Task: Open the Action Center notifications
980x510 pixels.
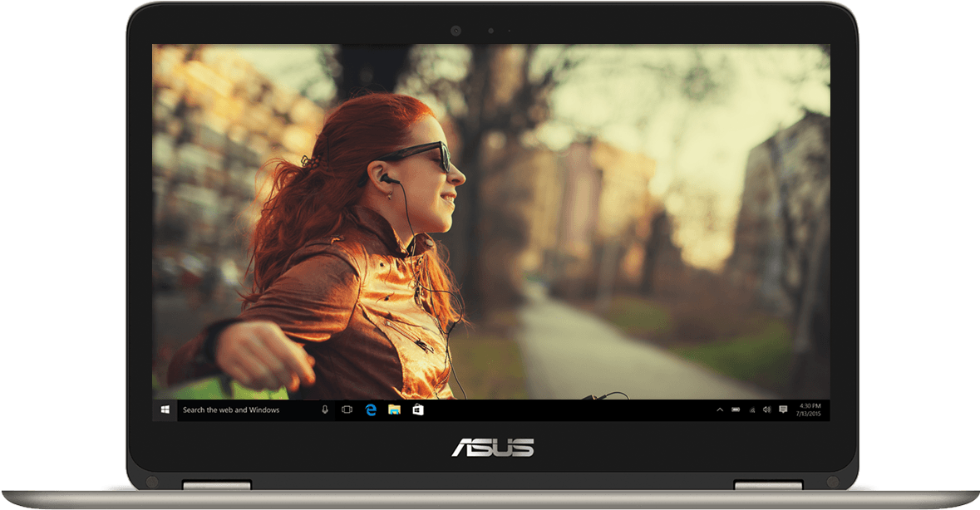Action: pos(783,409)
